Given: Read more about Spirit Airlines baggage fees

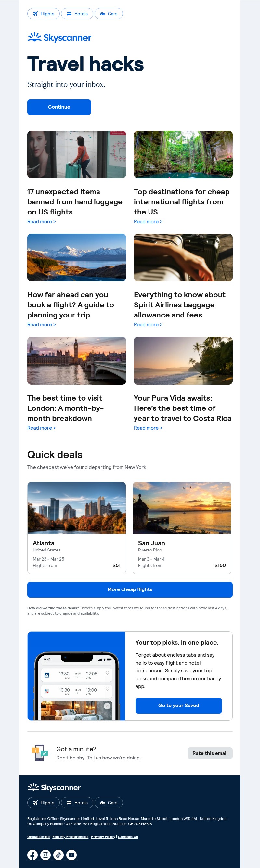Looking at the screenshot, I should tap(148, 325).
